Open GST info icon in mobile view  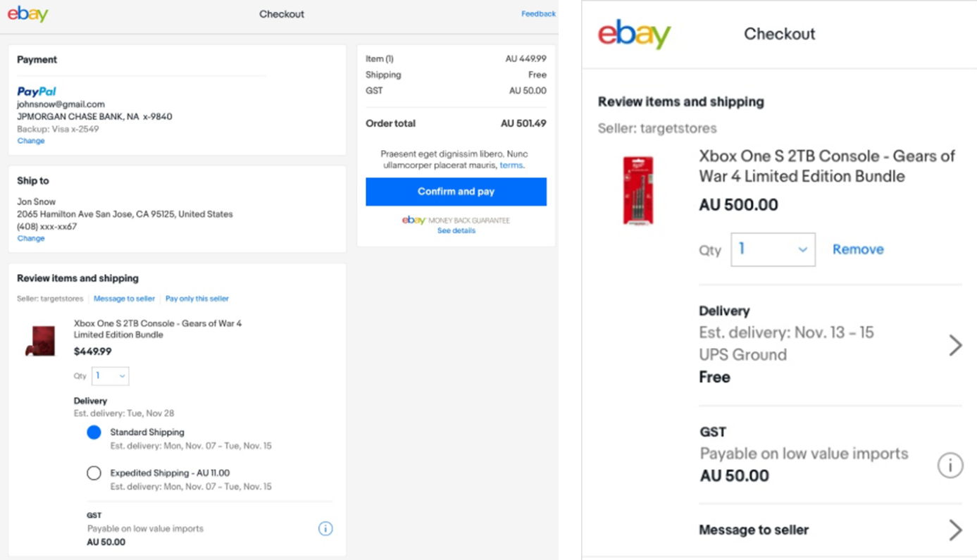(950, 465)
